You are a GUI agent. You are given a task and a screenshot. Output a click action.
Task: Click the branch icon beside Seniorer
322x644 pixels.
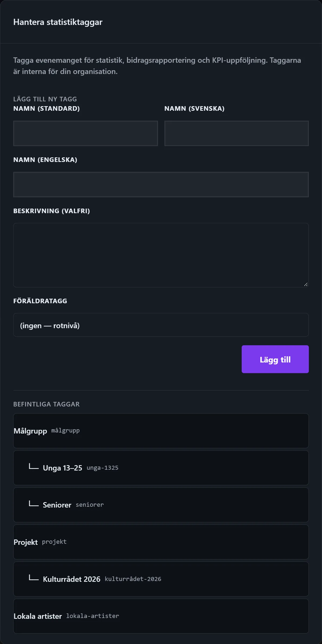[x=34, y=504]
